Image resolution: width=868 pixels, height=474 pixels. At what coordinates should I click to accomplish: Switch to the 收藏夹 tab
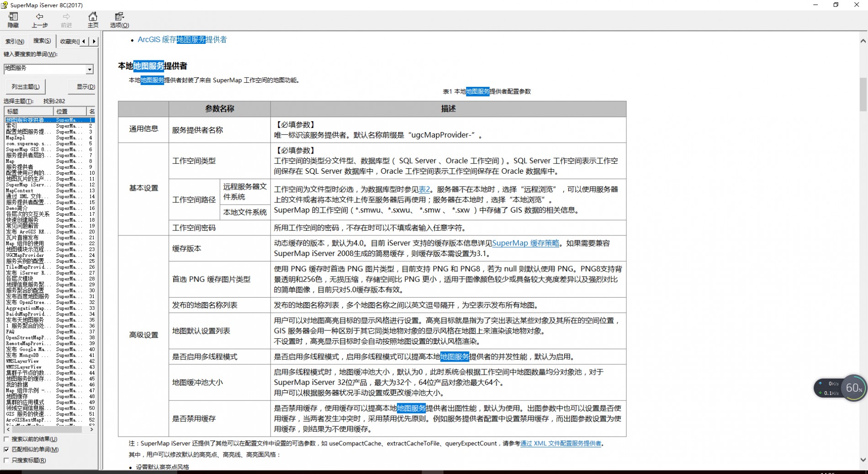pos(69,41)
